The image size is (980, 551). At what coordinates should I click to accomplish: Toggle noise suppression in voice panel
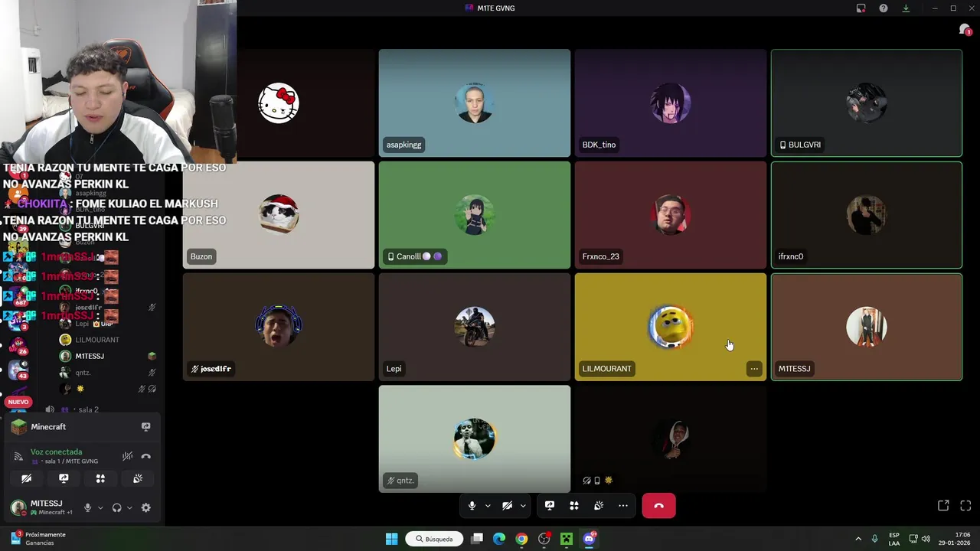[x=127, y=456]
